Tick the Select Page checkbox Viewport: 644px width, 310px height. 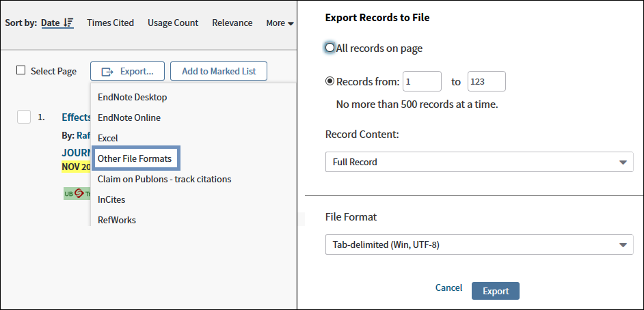(21, 71)
